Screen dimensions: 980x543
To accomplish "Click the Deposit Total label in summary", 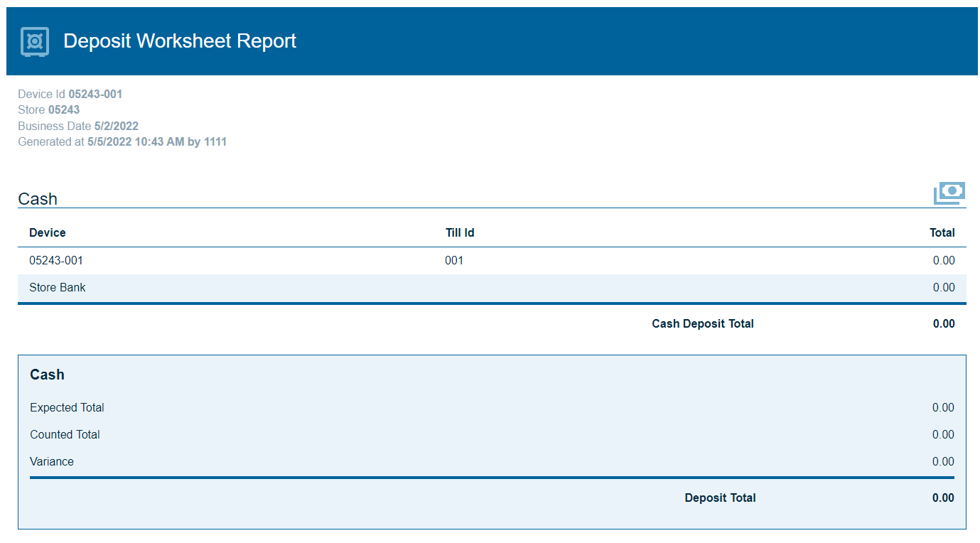I will point(720,498).
